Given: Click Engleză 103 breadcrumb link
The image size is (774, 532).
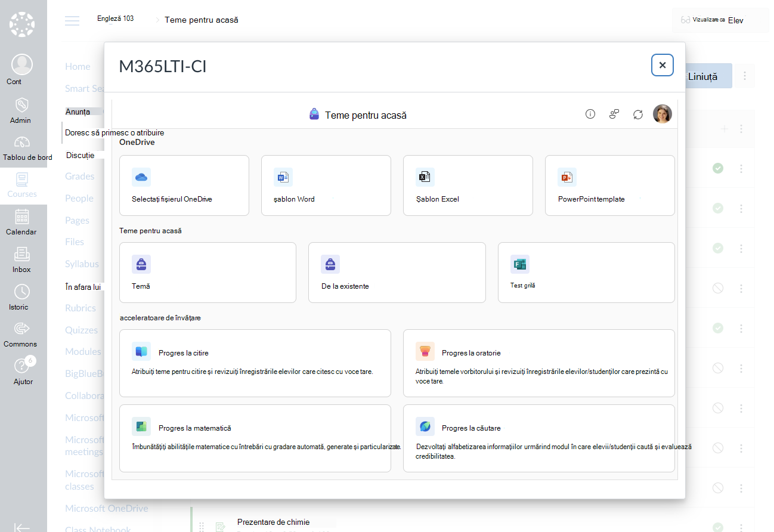Looking at the screenshot, I should pyautogui.click(x=116, y=18).
